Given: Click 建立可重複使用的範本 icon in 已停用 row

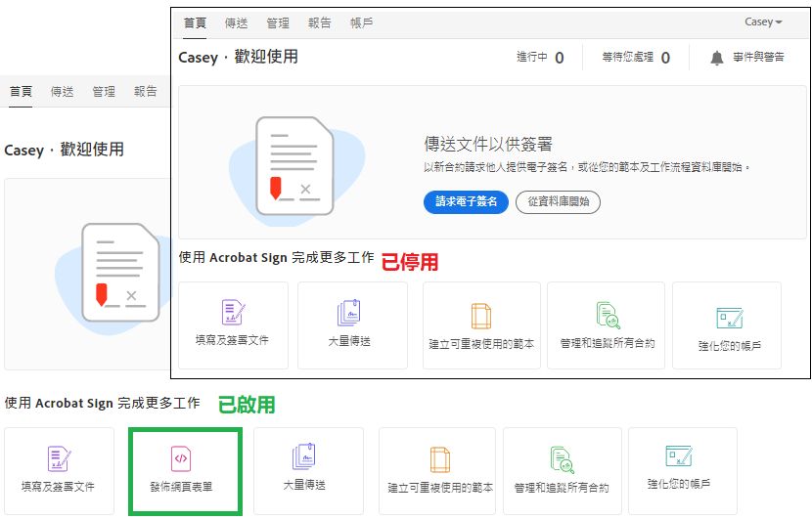Looking at the screenshot, I should click(481, 316).
